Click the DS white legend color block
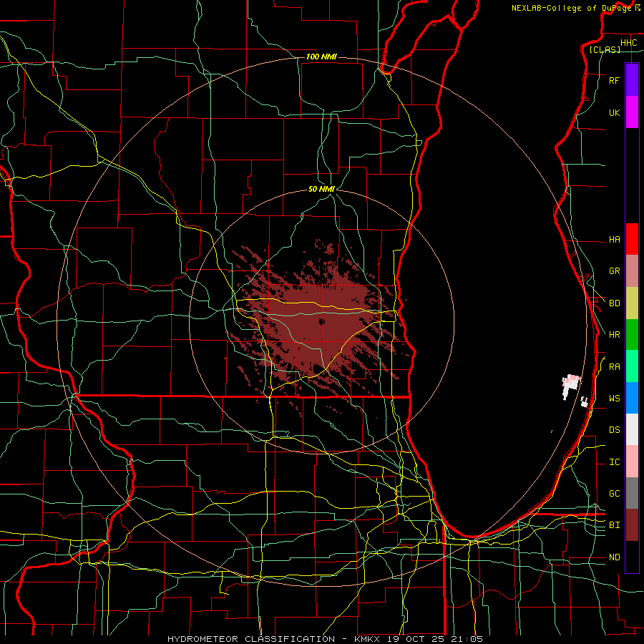The width and height of the screenshot is (644, 644). tap(632, 429)
